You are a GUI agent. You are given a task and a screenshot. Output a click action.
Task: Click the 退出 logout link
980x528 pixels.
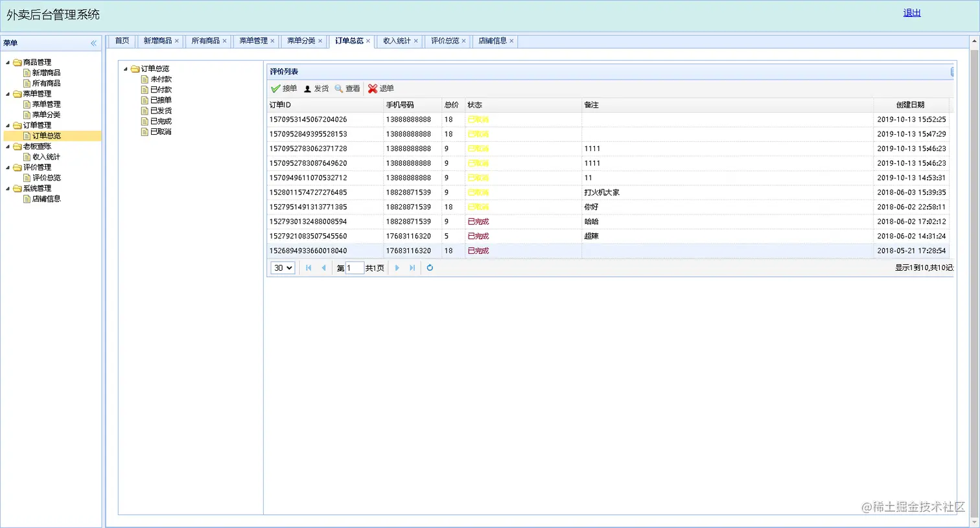pos(912,13)
